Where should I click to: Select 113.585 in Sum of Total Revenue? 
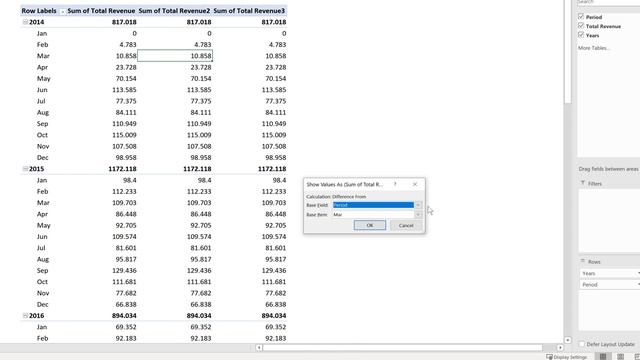tap(124, 90)
